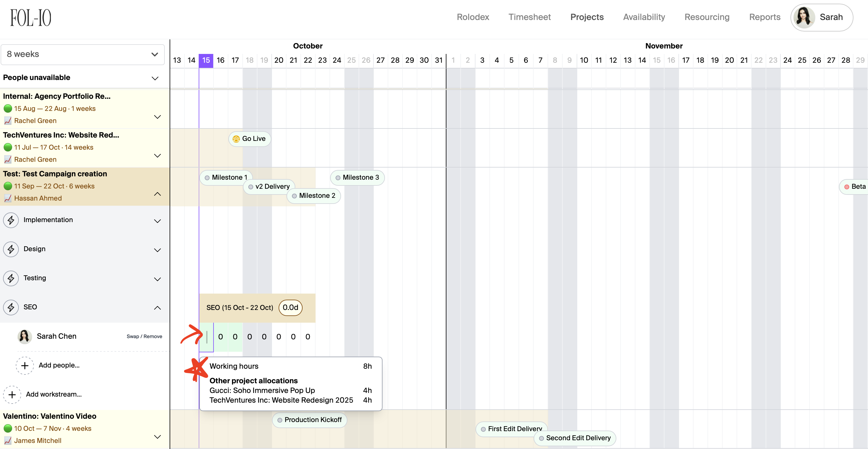Image resolution: width=868 pixels, height=449 pixels.
Task: Expand the Valentino Video project
Action: (x=157, y=437)
